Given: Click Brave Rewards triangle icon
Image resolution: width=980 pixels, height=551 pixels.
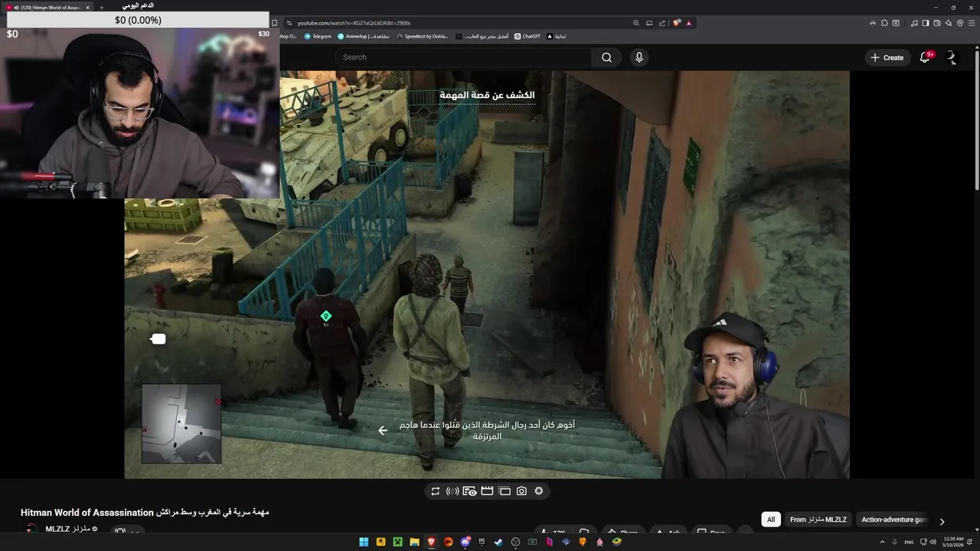Looking at the screenshot, I should (688, 23).
